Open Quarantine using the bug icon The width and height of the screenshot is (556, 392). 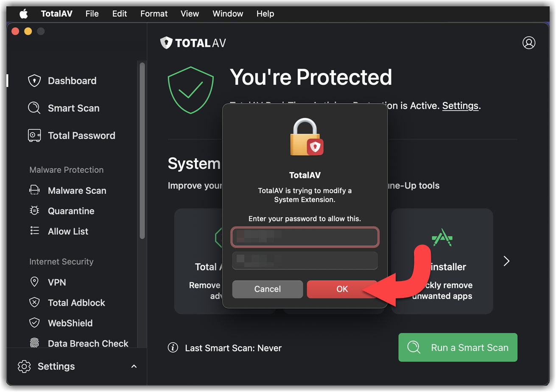coord(34,211)
